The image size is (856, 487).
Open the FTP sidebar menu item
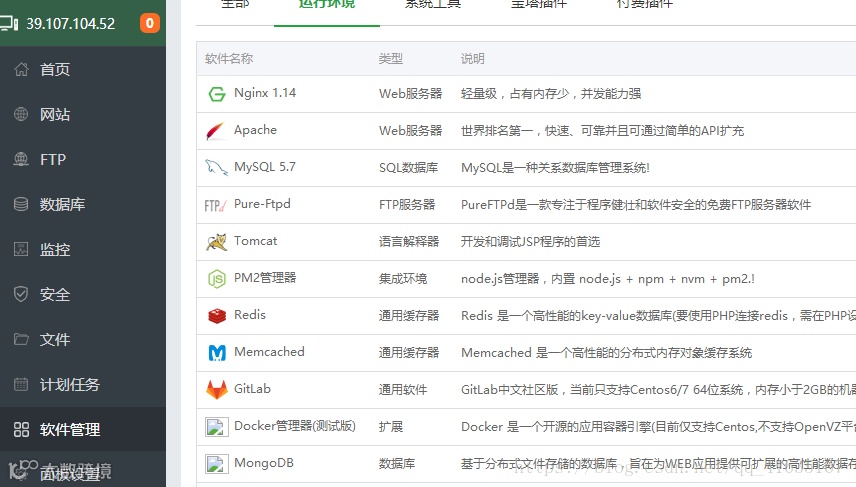[x=83, y=159]
